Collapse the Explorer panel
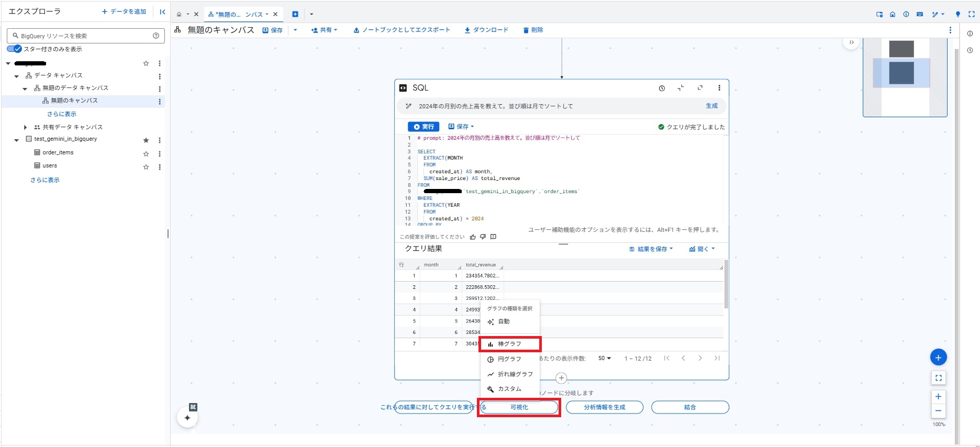This screenshot has height=447, width=980. [x=162, y=12]
